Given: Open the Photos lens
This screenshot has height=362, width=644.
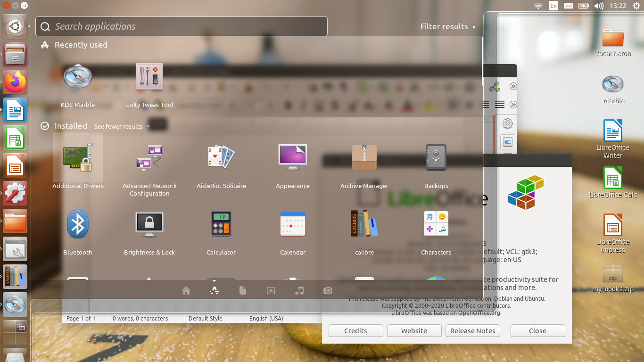Looking at the screenshot, I should click(328, 290).
